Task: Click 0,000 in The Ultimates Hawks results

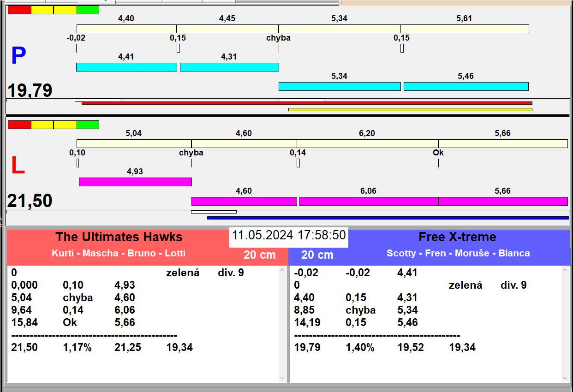Action: [x=24, y=285]
